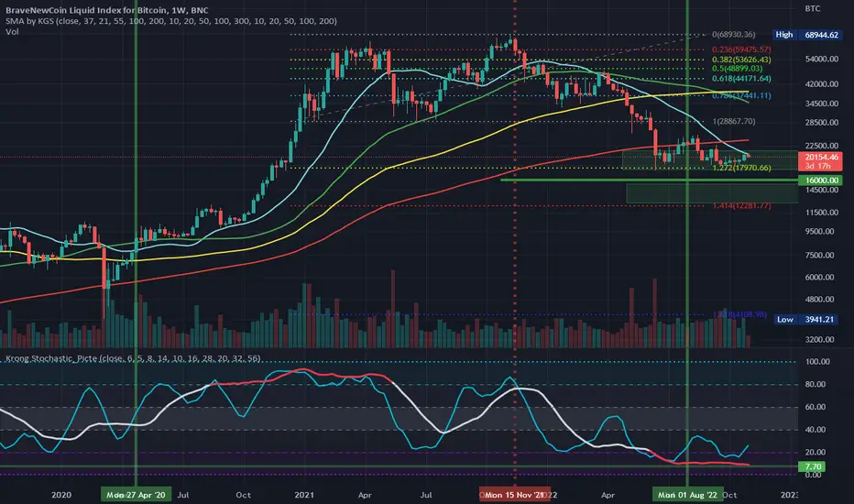Click the 0.382(53626.43) Fibonacci level label

[741, 60]
